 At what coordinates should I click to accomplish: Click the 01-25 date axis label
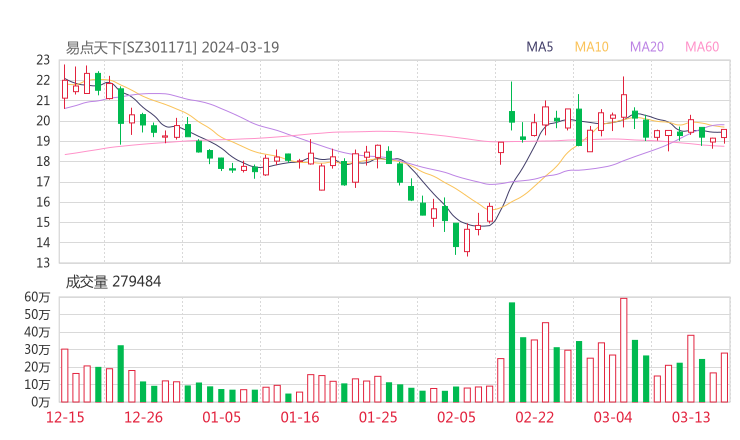pos(378,417)
